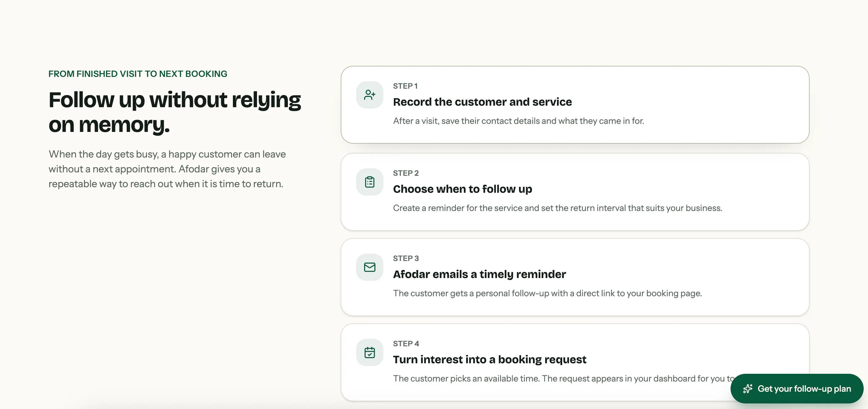The height and width of the screenshot is (409, 868).
Task: Click the add-customer icon in Step 1
Action: tap(370, 95)
